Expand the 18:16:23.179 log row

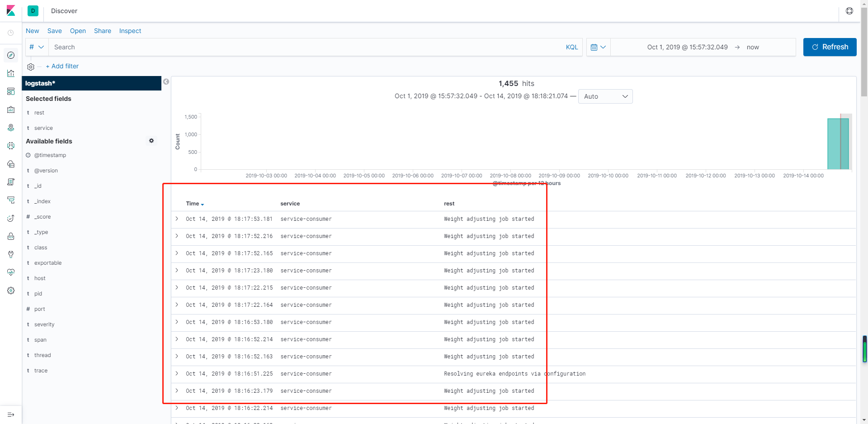177,391
